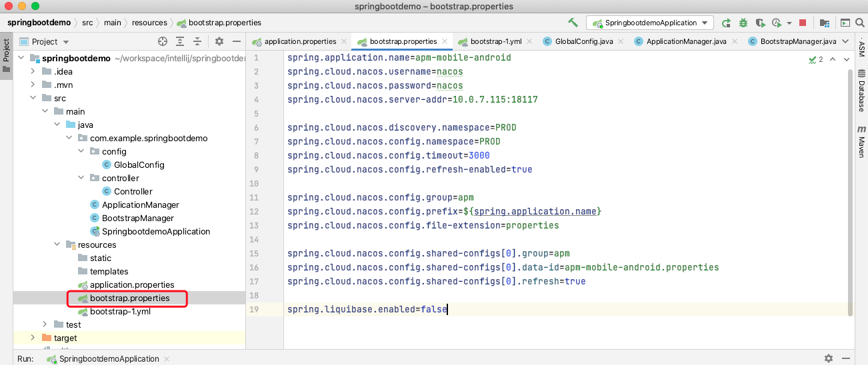This screenshot has width=868, height=365.
Task: Collapse the springbootdemo root folder
Action: coord(20,58)
